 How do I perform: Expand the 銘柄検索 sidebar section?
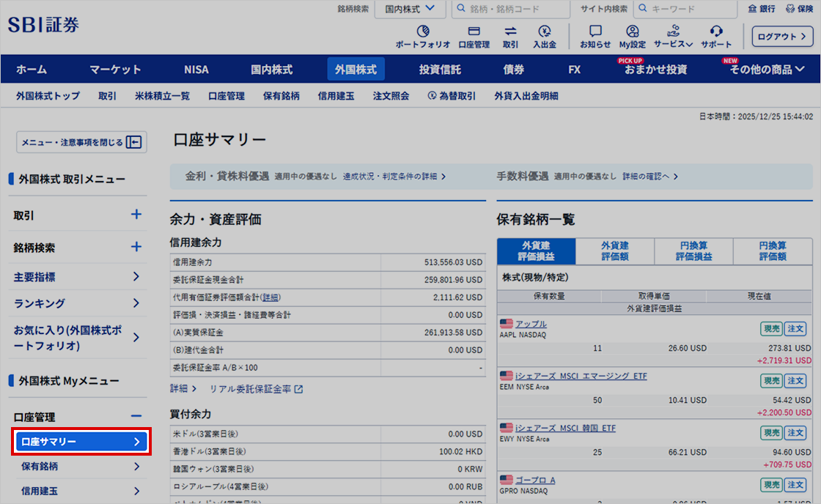click(x=136, y=247)
